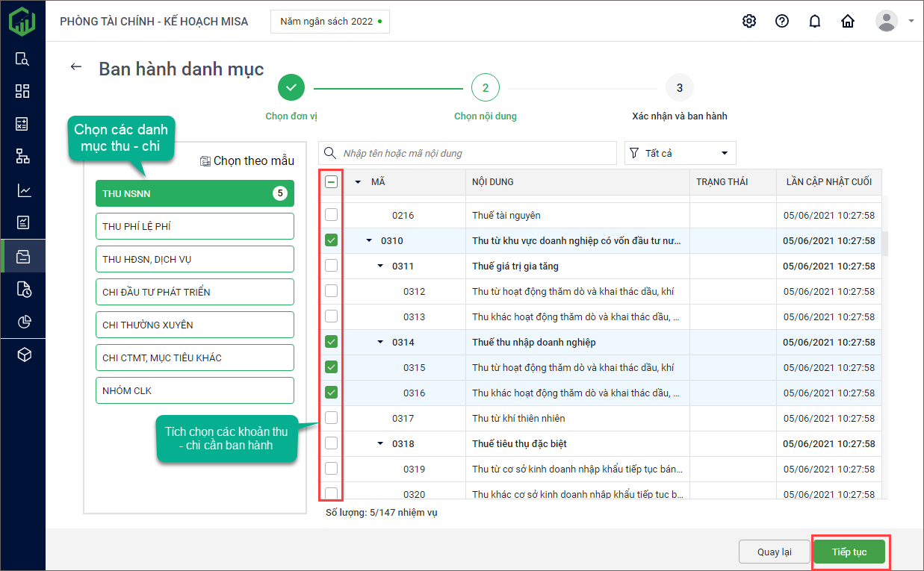Open settings gear icon in header
The width and height of the screenshot is (924, 571).
tap(749, 21)
